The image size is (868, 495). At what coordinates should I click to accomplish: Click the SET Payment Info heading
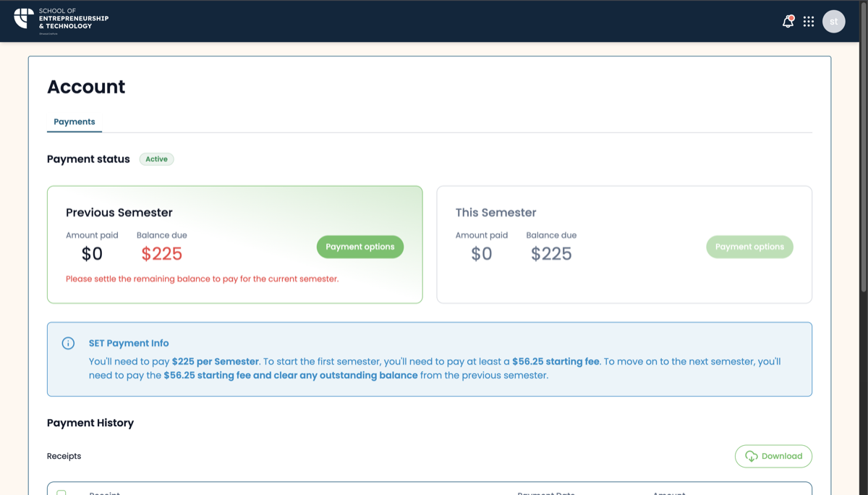pyautogui.click(x=129, y=343)
